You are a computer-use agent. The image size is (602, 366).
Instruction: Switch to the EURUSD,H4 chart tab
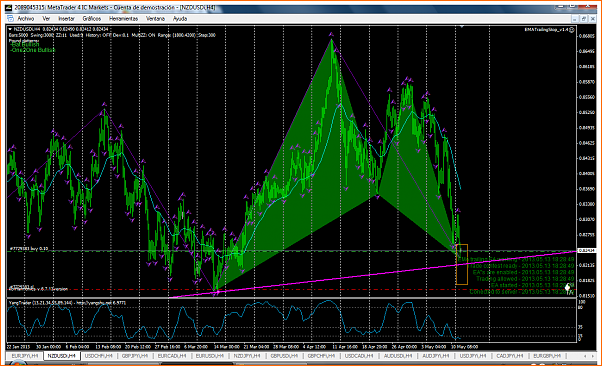[210, 356]
